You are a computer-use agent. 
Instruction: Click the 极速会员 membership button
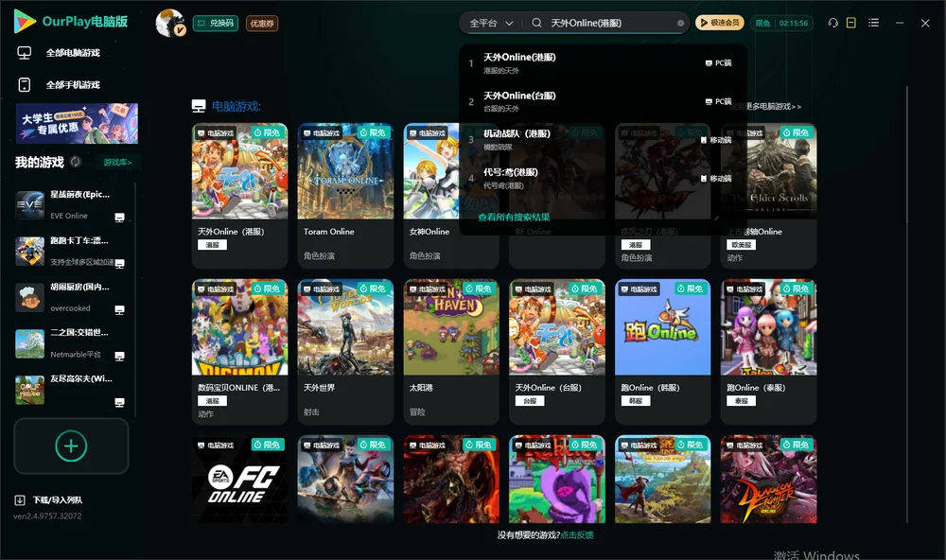[719, 23]
